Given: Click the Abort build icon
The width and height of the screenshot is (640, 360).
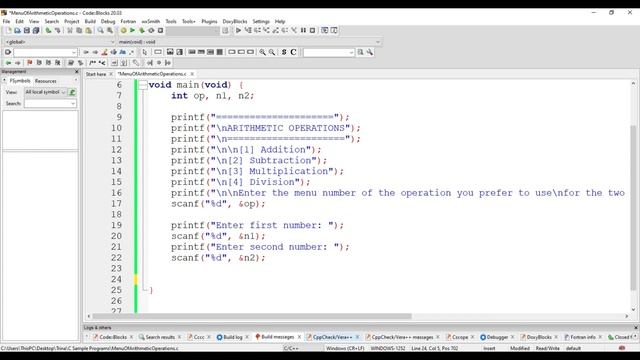Looking at the screenshot, I should [x=160, y=31].
